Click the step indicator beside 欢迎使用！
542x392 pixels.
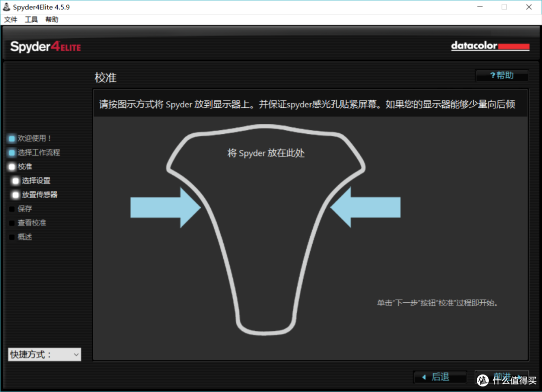[x=12, y=138]
